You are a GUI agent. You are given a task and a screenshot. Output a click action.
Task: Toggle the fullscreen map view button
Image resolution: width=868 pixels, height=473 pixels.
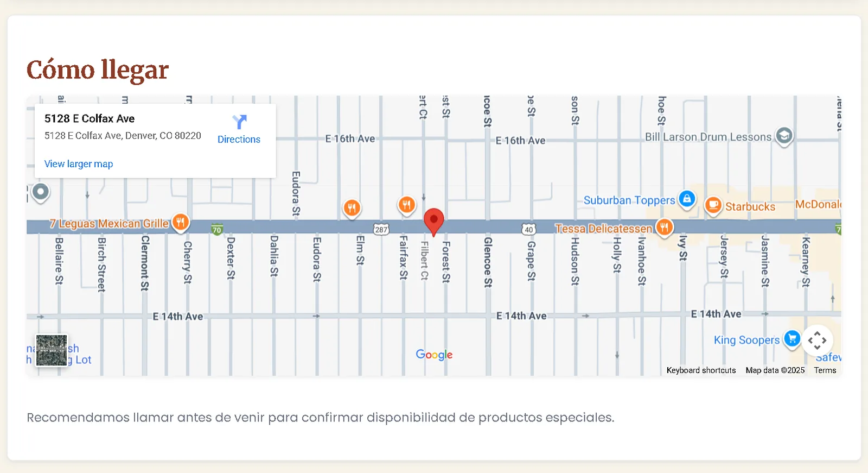tap(817, 340)
